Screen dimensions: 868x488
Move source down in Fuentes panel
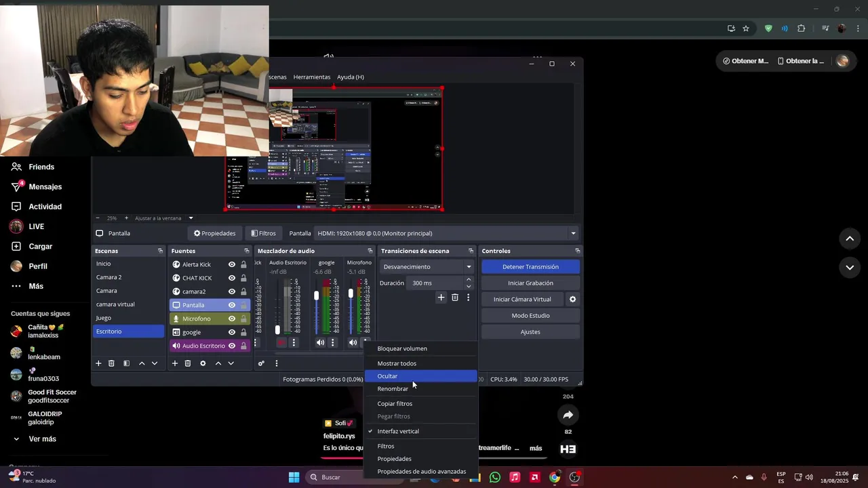click(x=231, y=363)
